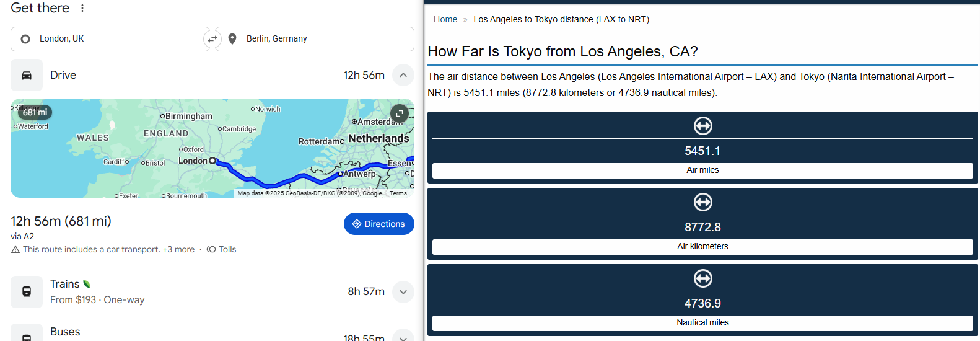The height and width of the screenshot is (341, 980).
Task: Click the 8772.8 value
Action: (702, 227)
